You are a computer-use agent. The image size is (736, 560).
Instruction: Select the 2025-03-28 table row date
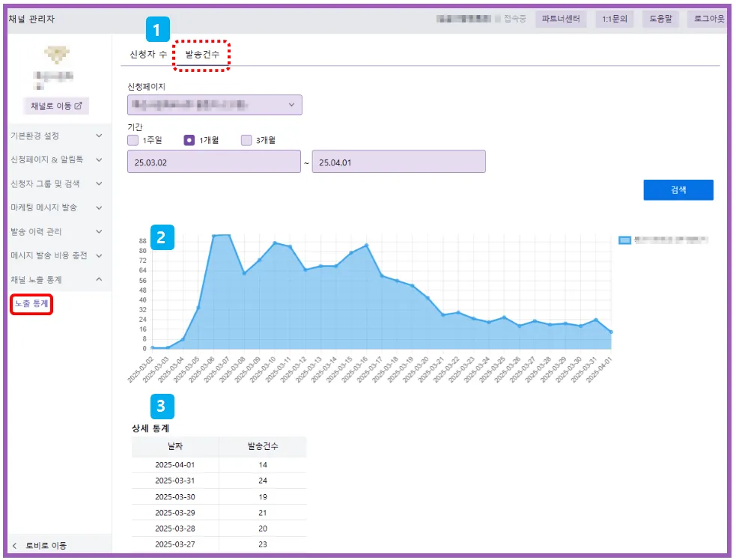[174, 529]
